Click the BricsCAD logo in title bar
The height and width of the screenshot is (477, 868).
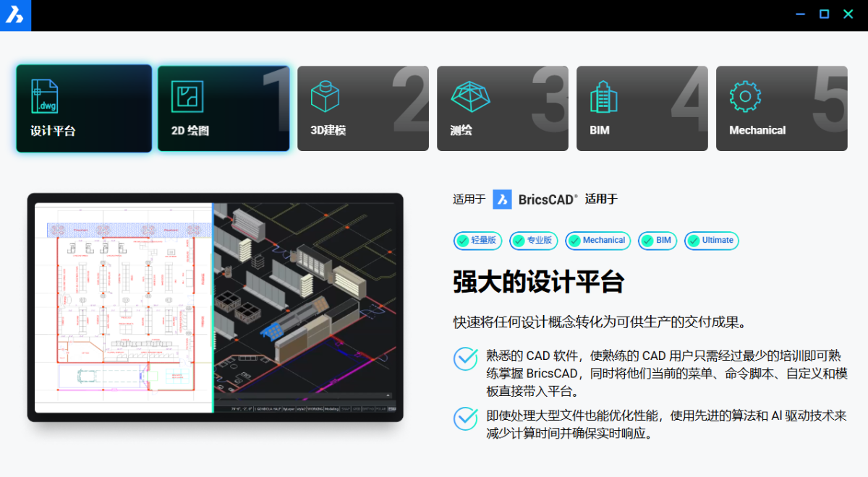[x=15, y=15]
